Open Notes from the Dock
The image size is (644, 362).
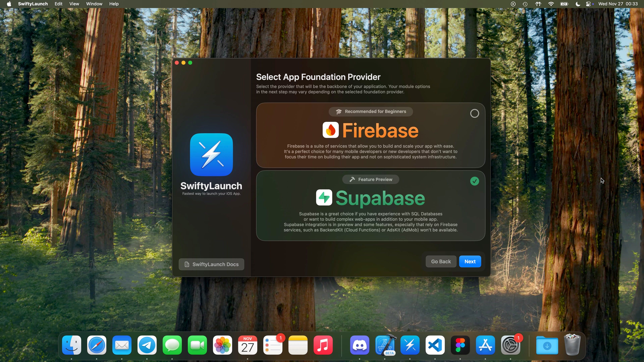(298, 345)
